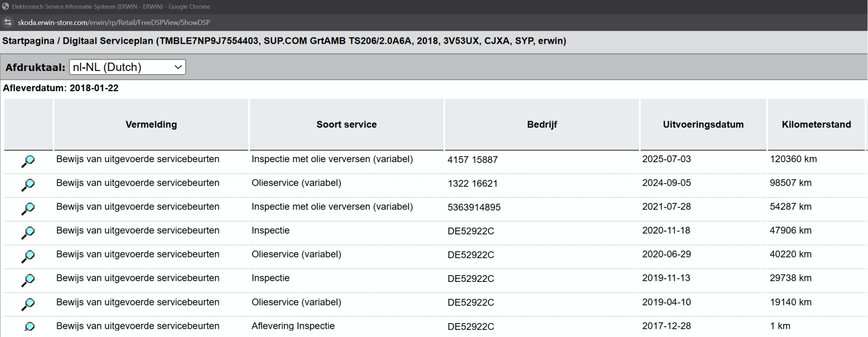Screen dimensions: 868x337
Task: Click the browser URL address field
Action: [114, 23]
